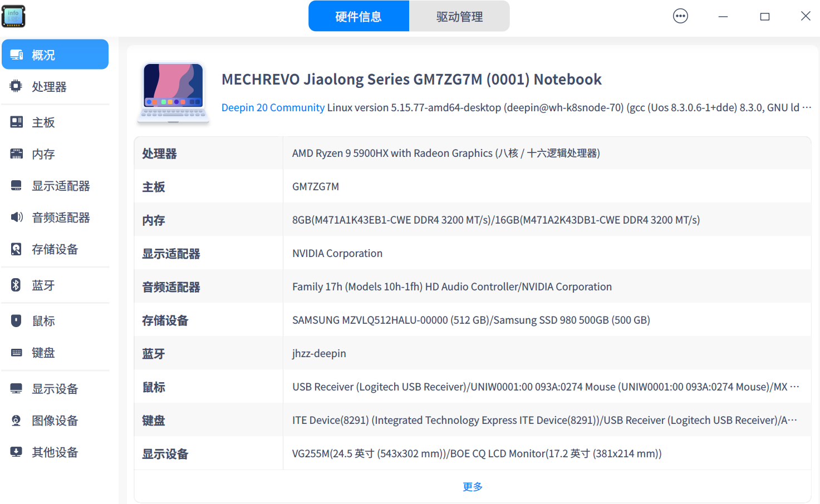Open 主板 in the sidebar
The height and width of the screenshot is (504, 820).
(x=55, y=122)
